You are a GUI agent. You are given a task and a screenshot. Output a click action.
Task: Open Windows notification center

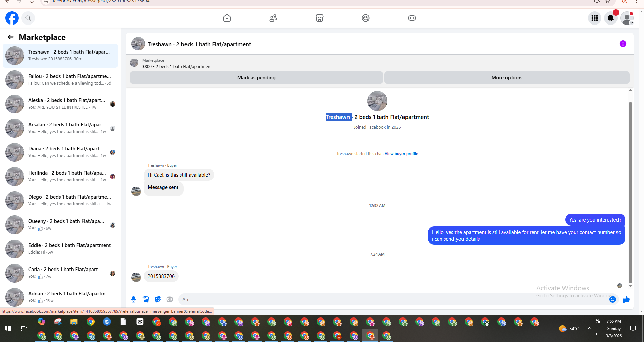(633, 328)
